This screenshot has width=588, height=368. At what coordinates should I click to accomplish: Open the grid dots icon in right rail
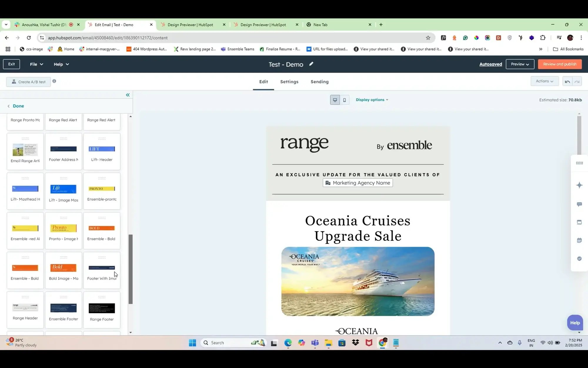point(579,163)
